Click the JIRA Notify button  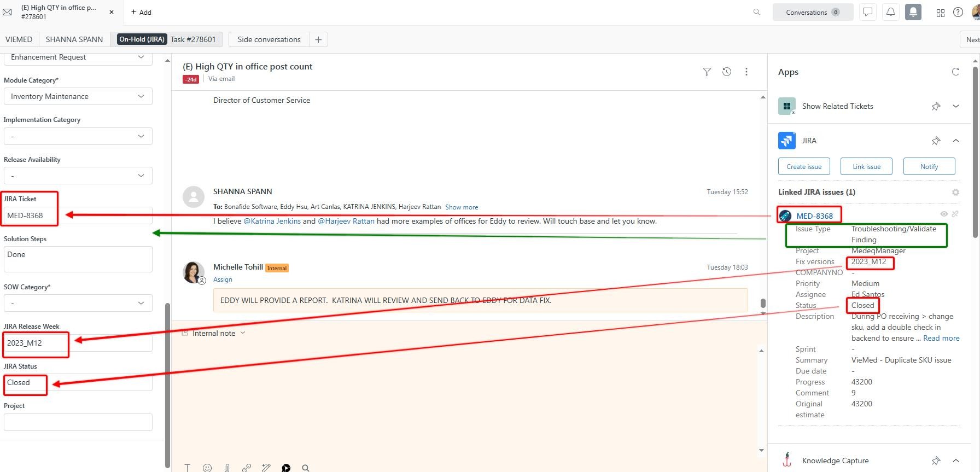point(929,166)
